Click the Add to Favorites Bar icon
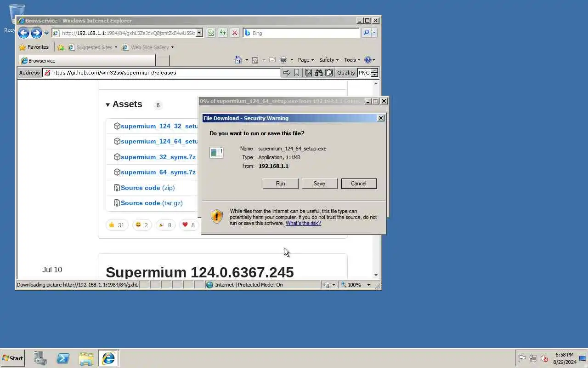 pyautogui.click(x=61, y=47)
